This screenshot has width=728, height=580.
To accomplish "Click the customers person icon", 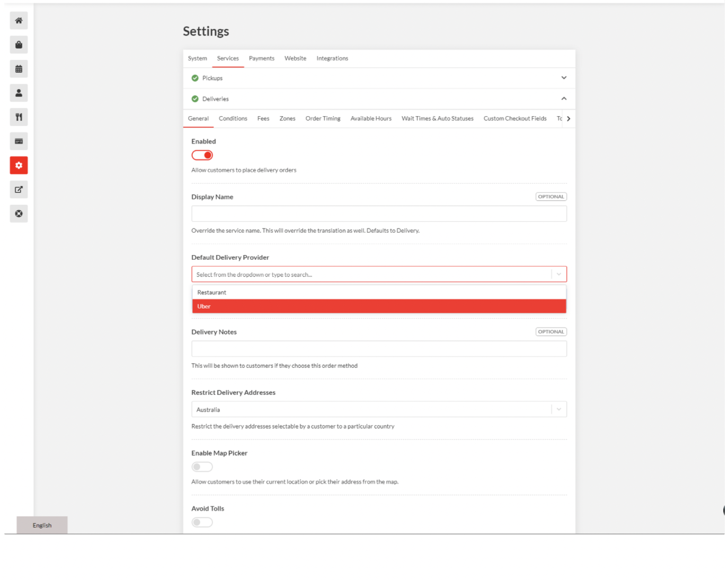I will (19, 93).
